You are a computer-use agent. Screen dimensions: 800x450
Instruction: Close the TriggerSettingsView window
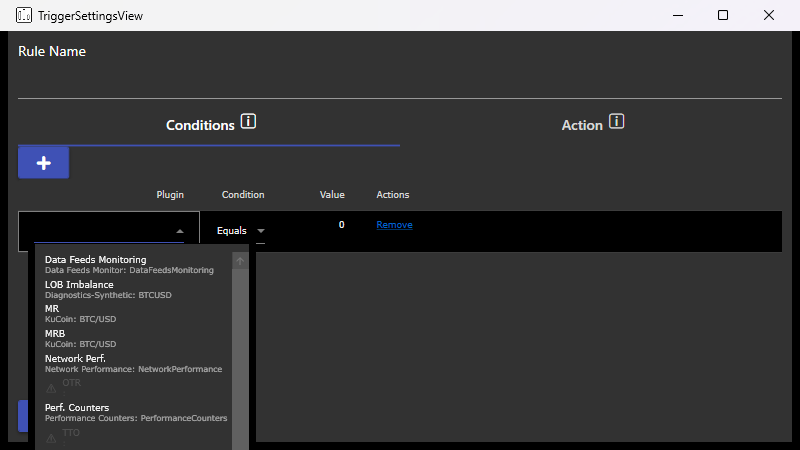coord(768,15)
